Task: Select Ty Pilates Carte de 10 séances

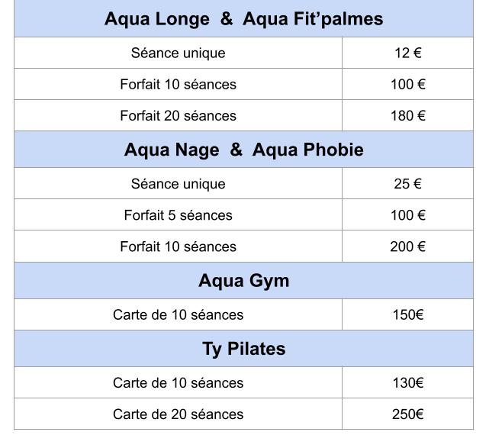Action: pyautogui.click(x=178, y=382)
